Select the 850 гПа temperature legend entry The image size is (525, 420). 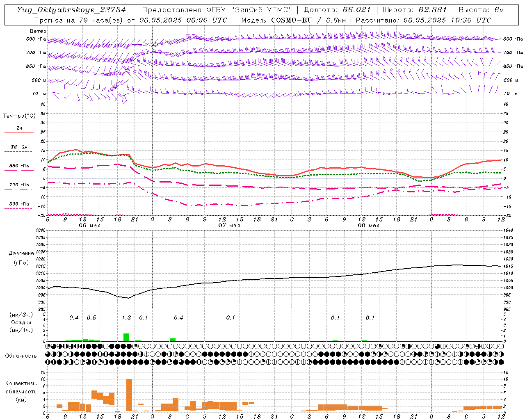[19, 167]
